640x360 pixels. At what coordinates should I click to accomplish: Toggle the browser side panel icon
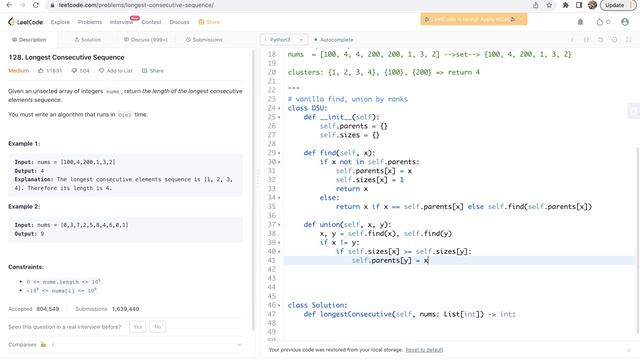[x=579, y=5]
